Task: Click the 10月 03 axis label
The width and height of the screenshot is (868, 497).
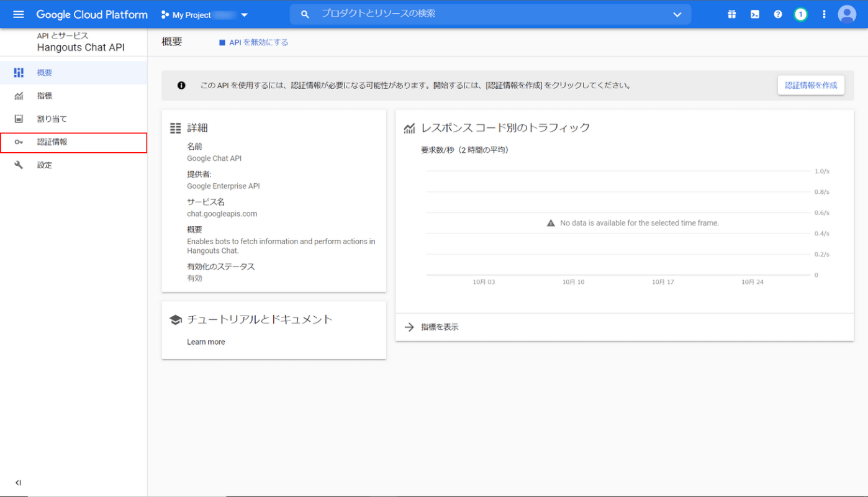Action: coord(484,282)
